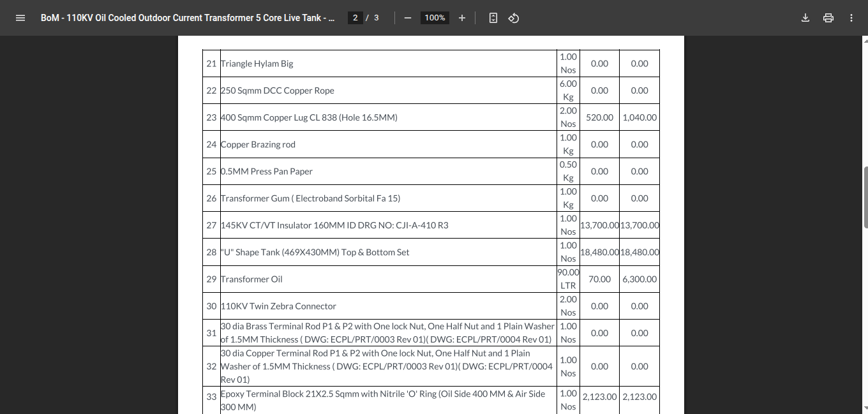Download the PDF file
Screen dimensions: 868x414
coord(805,18)
